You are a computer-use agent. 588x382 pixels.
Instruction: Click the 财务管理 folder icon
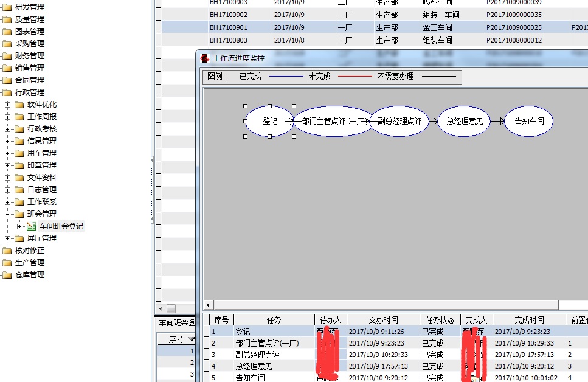[7, 56]
